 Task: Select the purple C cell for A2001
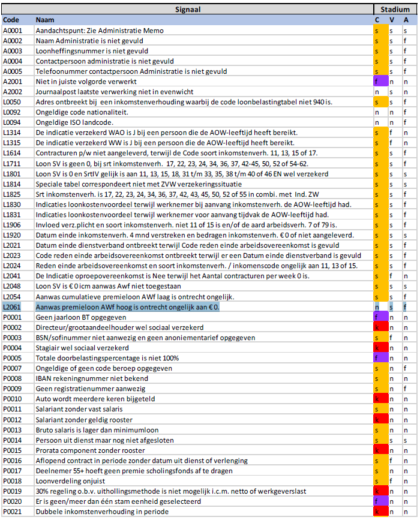click(381, 81)
